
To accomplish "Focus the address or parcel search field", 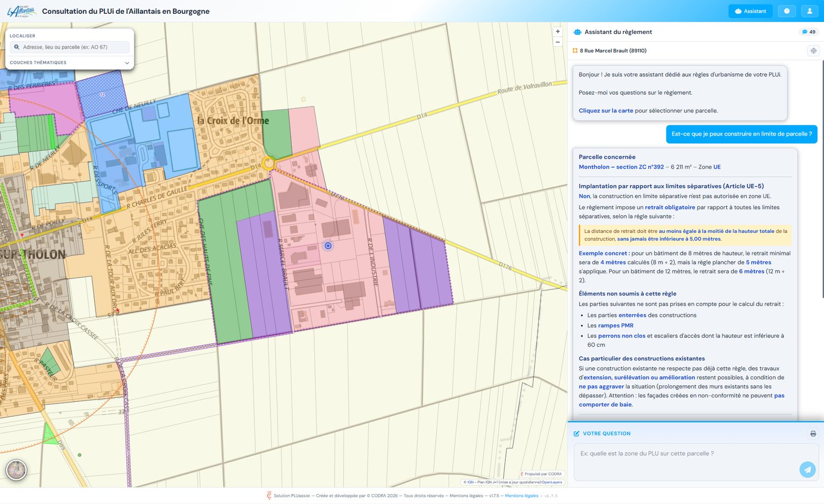I will [x=70, y=47].
